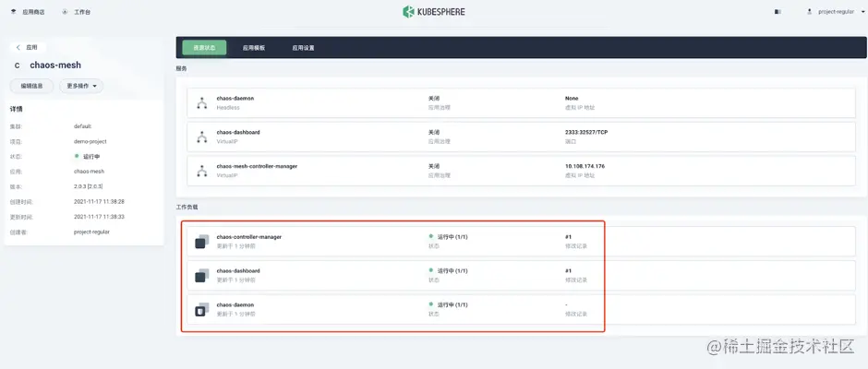Click the documentation icon beside the user menu
The image size is (868, 369).
click(x=778, y=12)
